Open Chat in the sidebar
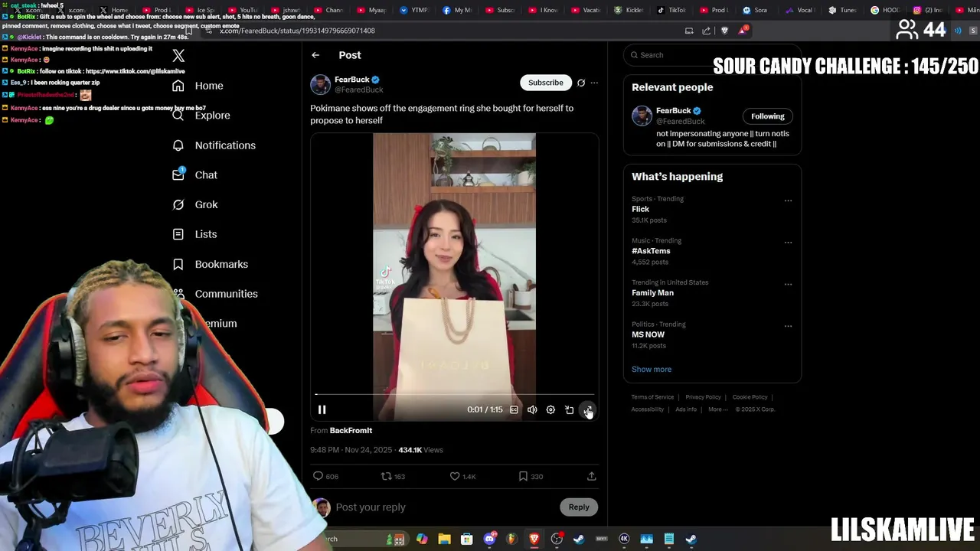The height and width of the screenshot is (551, 980). 195,175
